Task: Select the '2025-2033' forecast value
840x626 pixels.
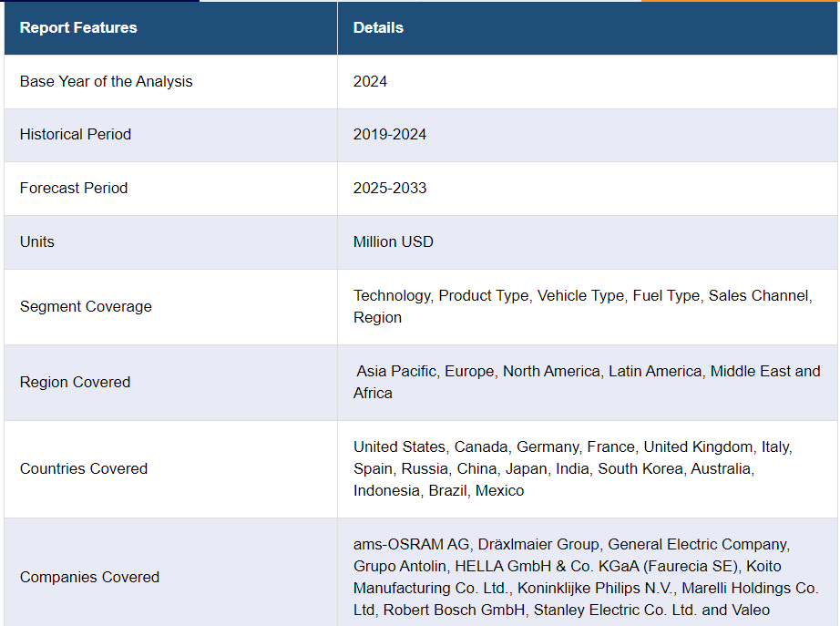Action: (x=389, y=188)
